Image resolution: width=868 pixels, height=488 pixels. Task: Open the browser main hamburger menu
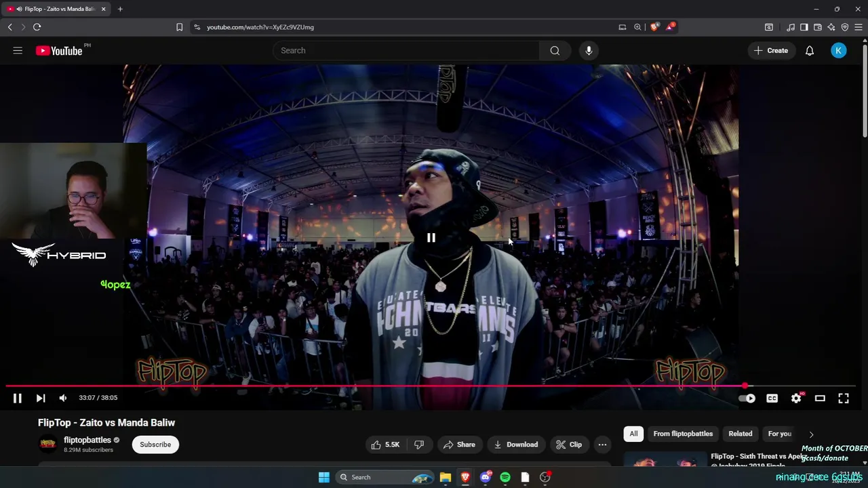click(x=859, y=27)
